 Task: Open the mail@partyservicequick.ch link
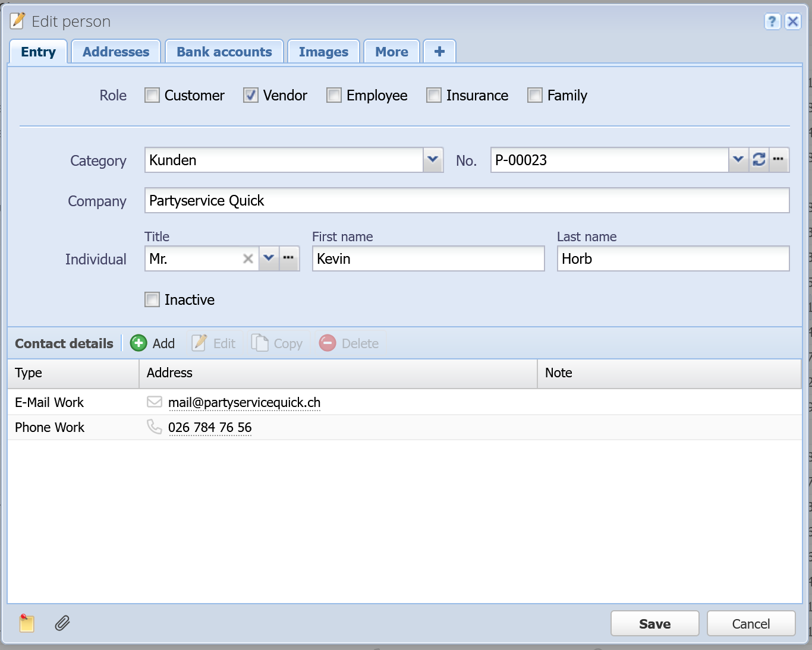pyautogui.click(x=244, y=402)
